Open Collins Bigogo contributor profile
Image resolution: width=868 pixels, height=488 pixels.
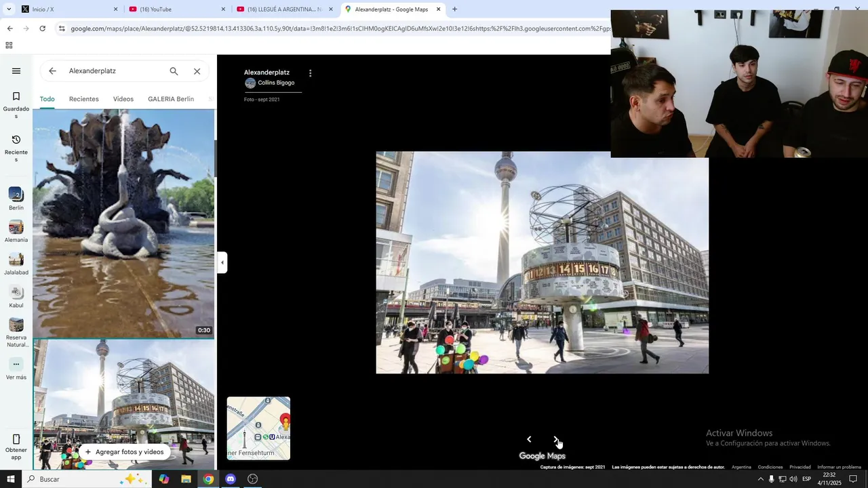coord(270,83)
